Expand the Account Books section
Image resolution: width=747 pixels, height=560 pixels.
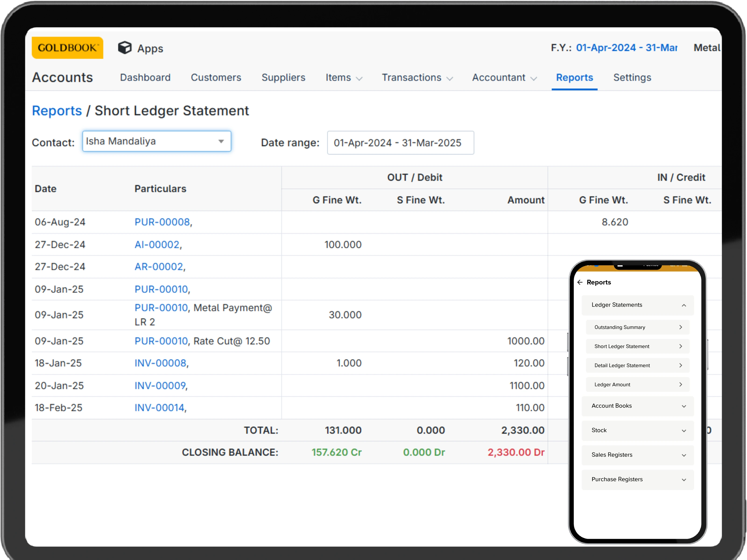[684, 406]
